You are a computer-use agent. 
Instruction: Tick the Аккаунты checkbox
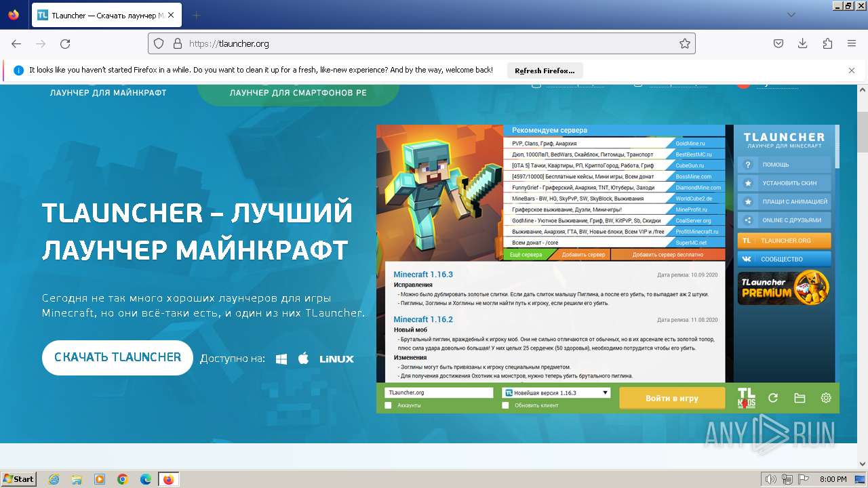388,405
